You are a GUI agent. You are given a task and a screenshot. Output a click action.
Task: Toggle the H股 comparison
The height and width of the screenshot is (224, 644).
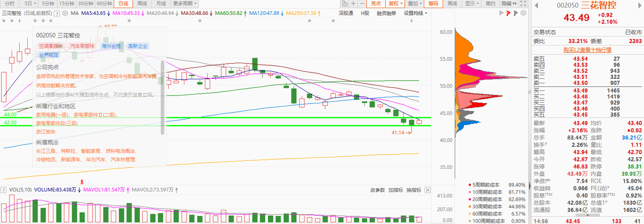coord(365,13)
